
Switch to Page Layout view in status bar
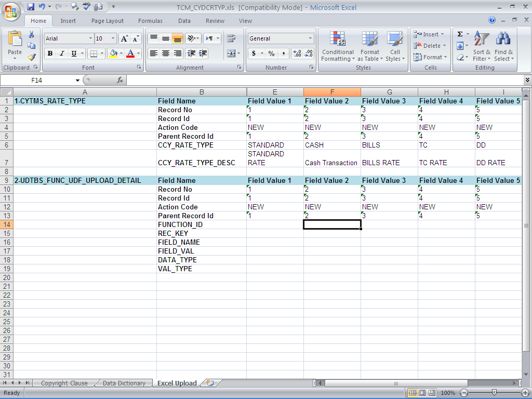pos(422,393)
